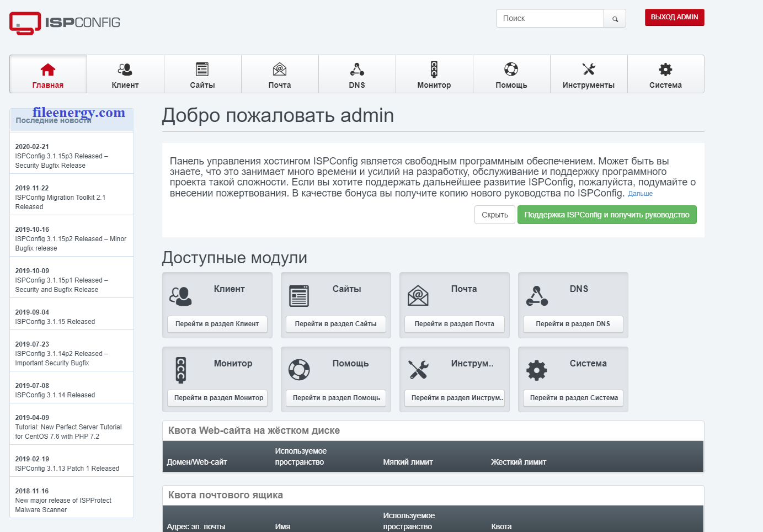The image size is (763, 532).
Task: Click the Мягкий лимит column header
Action: pyautogui.click(x=408, y=462)
